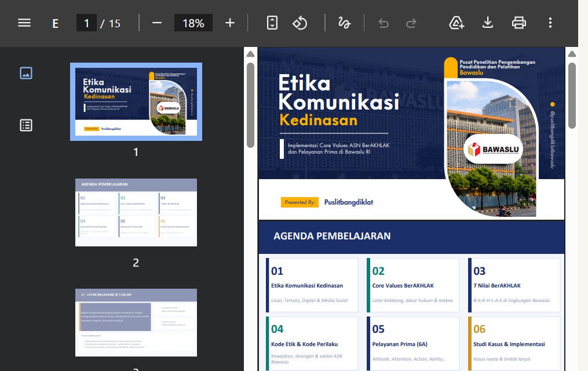Click agenda card 05 Pelayanan Prima (6A)

pyautogui.click(x=413, y=344)
